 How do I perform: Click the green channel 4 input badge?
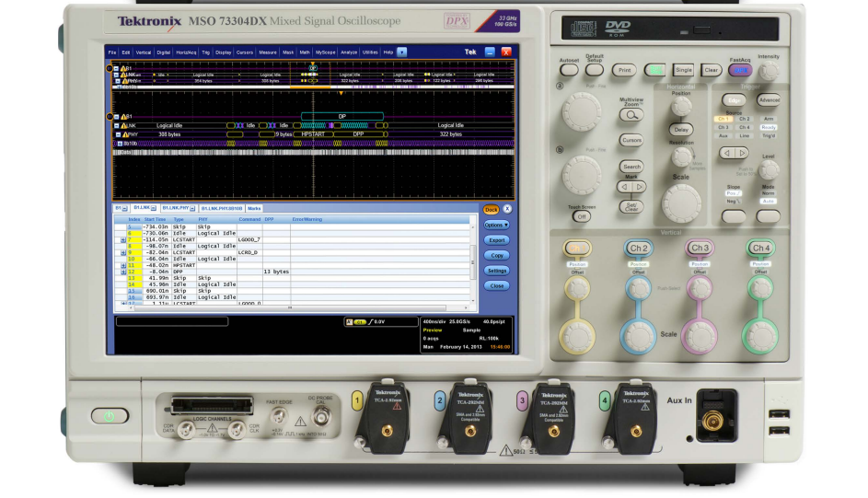[605, 400]
